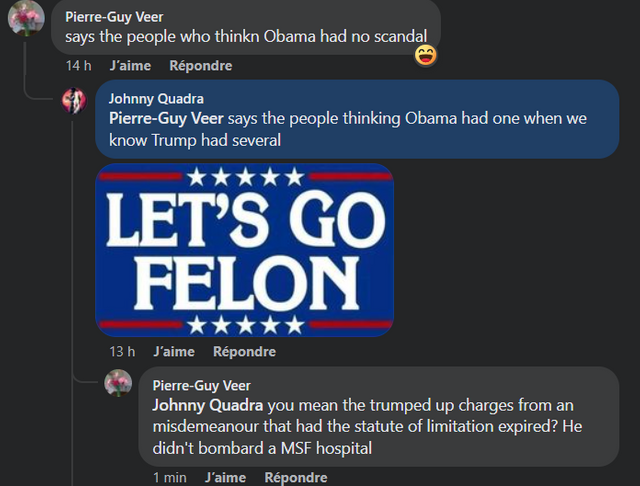Click the "13 h" timestamp under the image
Image resolution: width=640 pixels, height=486 pixels.
click(x=122, y=352)
